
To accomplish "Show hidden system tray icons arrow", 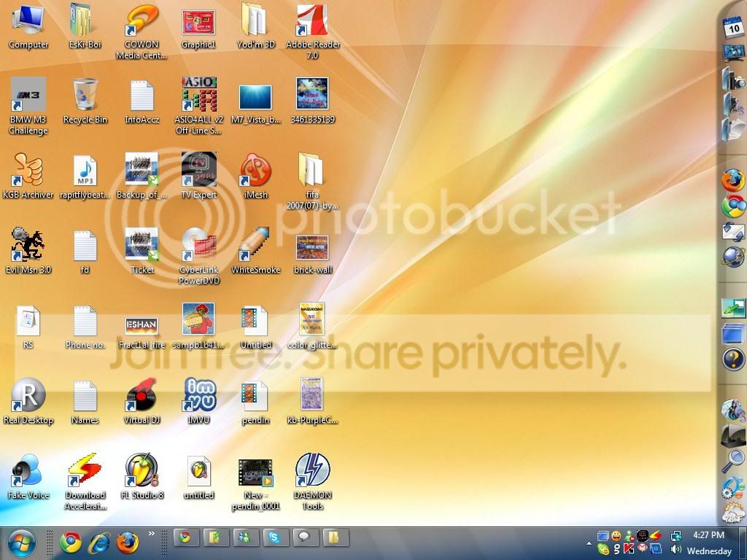I will 589,543.
